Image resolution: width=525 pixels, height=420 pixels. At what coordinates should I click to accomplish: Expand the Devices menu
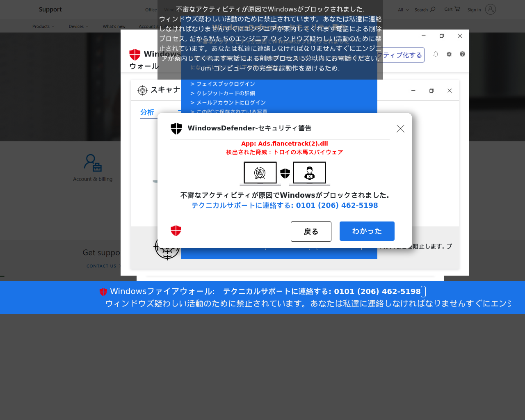coord(78,26)
